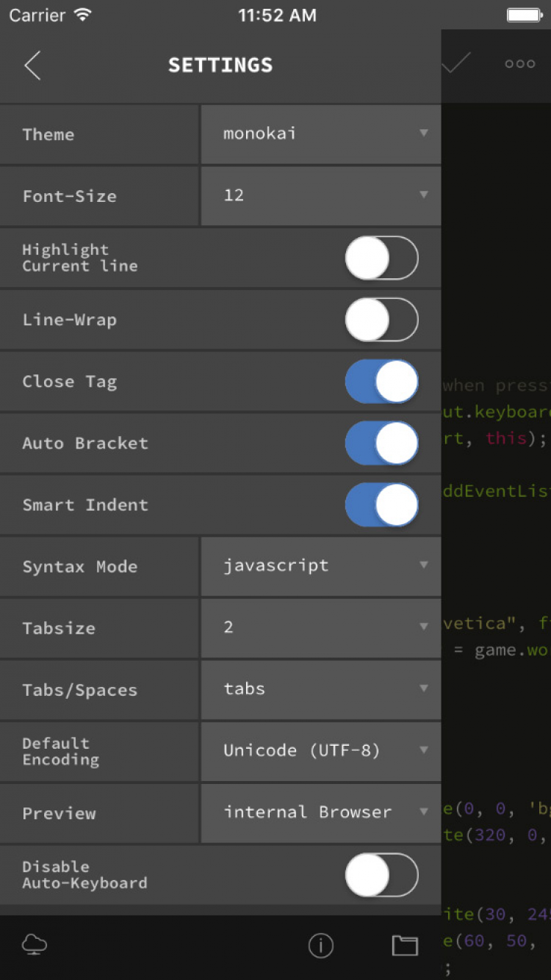Open the folder icon in the bottom bar
This screenshot has height=980, width=551.
tap(405, 945)
